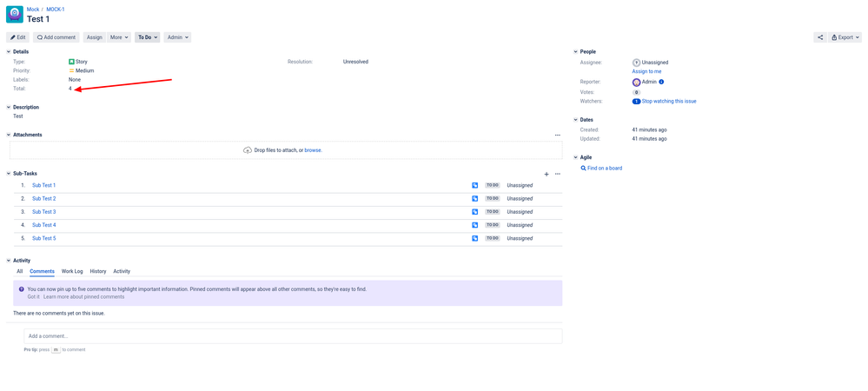
Task: Switch to the Work Log tab
Action: [x=72, y=271]
